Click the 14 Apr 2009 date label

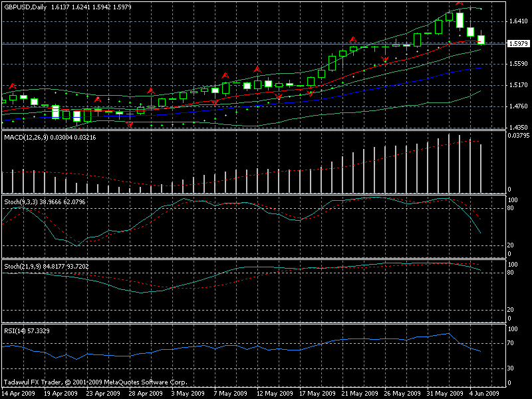19,394
